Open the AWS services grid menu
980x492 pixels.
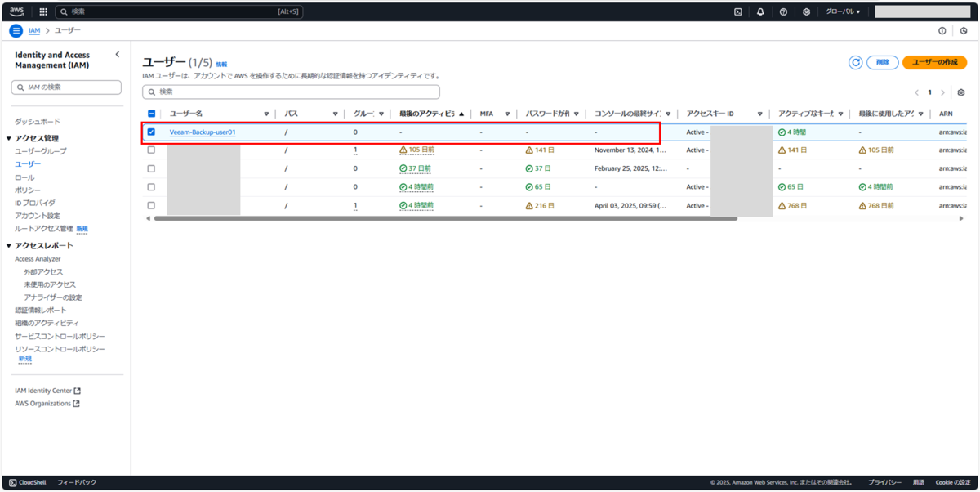tap(43, 11)
